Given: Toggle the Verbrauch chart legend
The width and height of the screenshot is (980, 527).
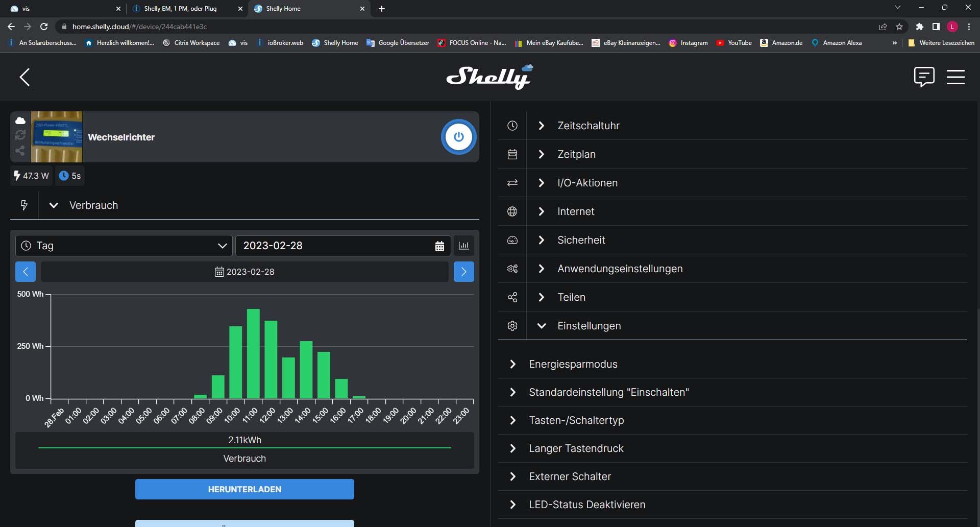Looking at the screenshot, I should [244, 449].
